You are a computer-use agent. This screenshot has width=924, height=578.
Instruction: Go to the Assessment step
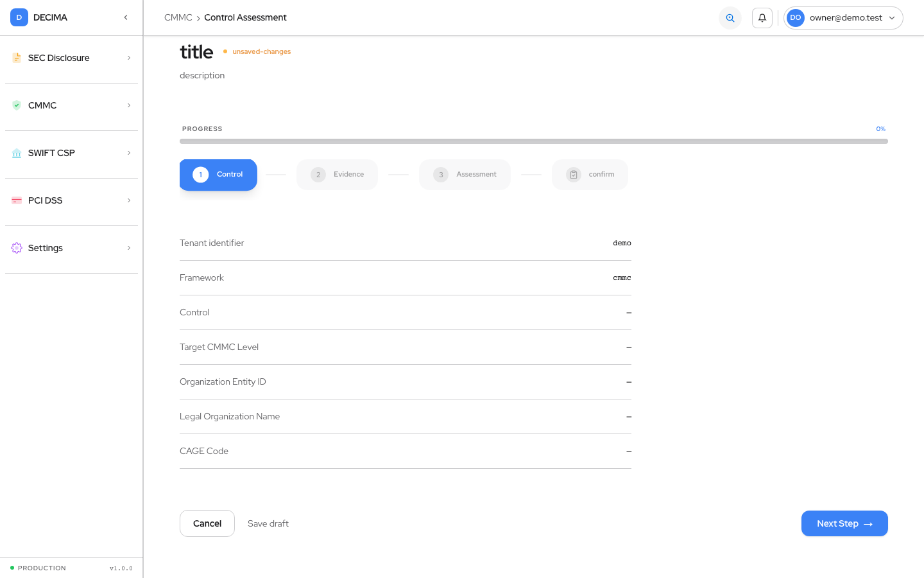pos(465,175)
